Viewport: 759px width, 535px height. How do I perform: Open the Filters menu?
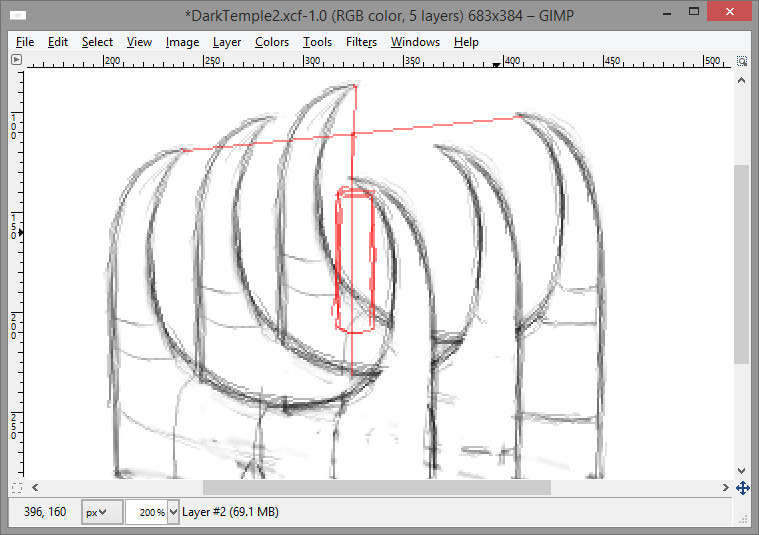361,42
